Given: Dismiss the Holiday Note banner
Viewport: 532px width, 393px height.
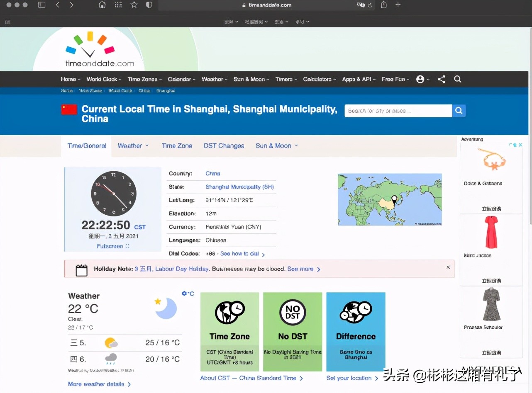Looking at the screenshot, I should [448, 267].
